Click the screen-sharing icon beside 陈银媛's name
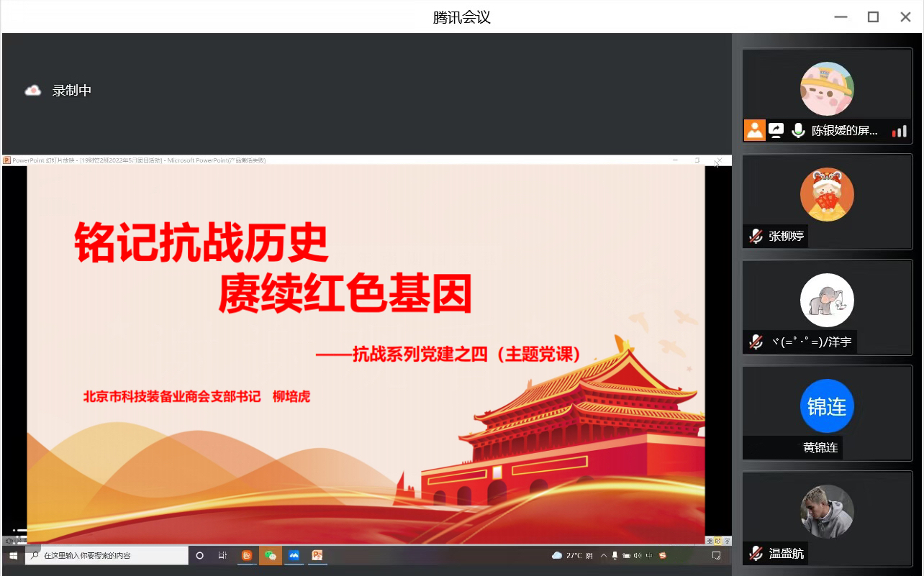Image resolution: width=924 pixels, height=576 pixels. (x=776, y=130)
